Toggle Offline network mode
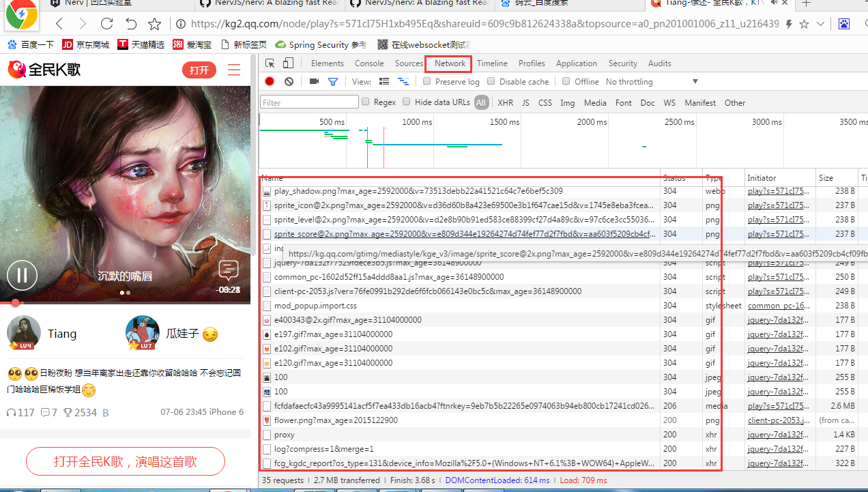Screen dimensions: 868x492 [566, 81]
